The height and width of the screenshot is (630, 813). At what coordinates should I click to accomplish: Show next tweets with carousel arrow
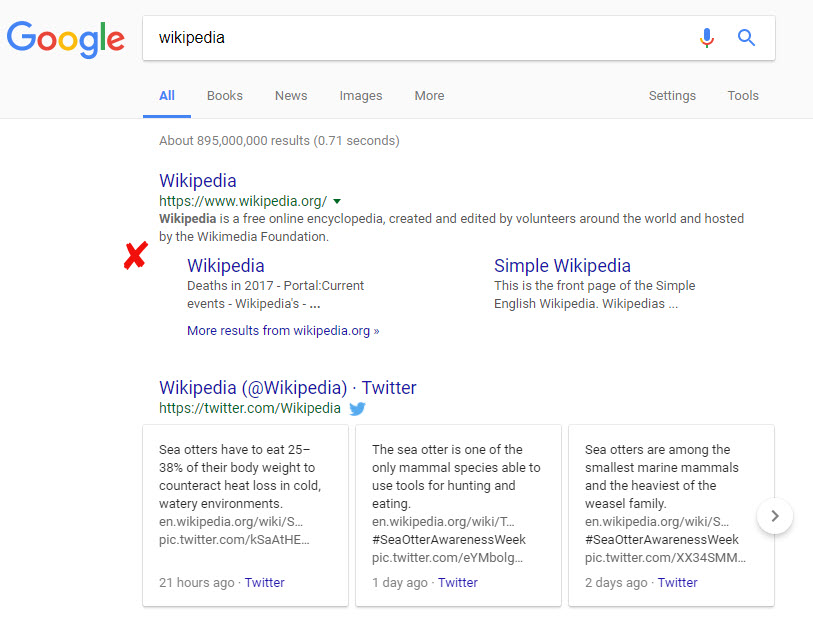(775, 516)
